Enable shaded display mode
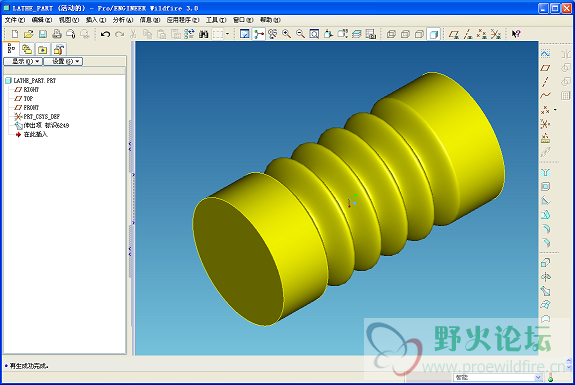The height and width of the screenshot is (385, 575). click(x=433, y=34)
